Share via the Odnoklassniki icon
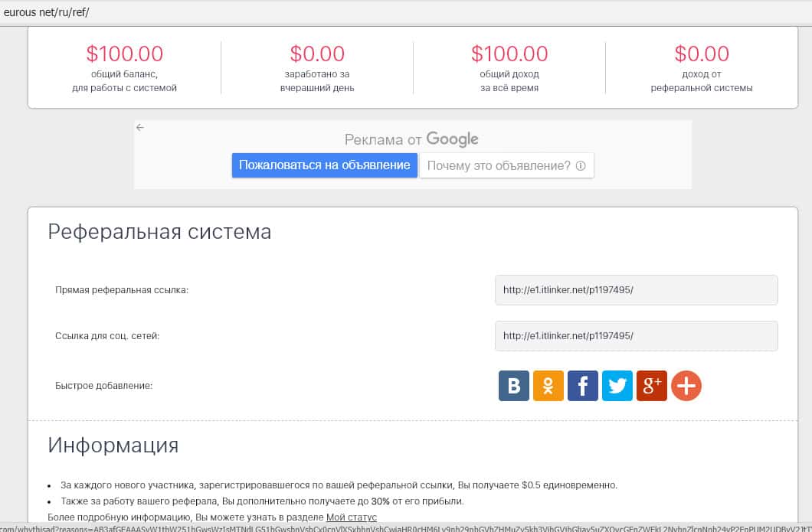This screenshot has width=812, height=532. (x=548, y=386)
